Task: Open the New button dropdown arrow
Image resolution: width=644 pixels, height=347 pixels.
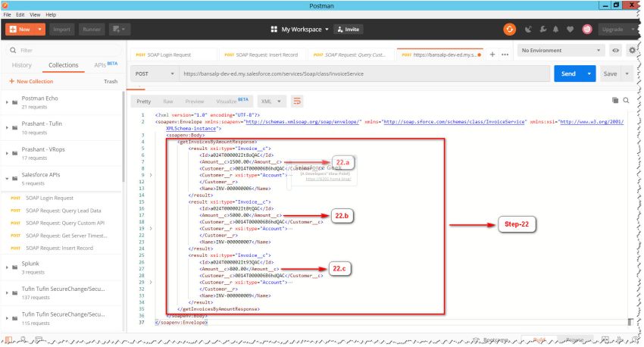Action: (39, 29)
